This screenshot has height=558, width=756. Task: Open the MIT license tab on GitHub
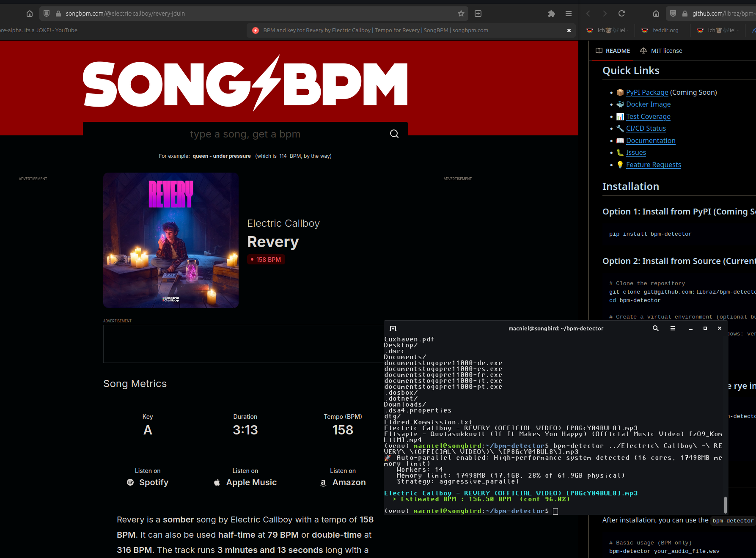pyautogui.click(x=661, y=51)
